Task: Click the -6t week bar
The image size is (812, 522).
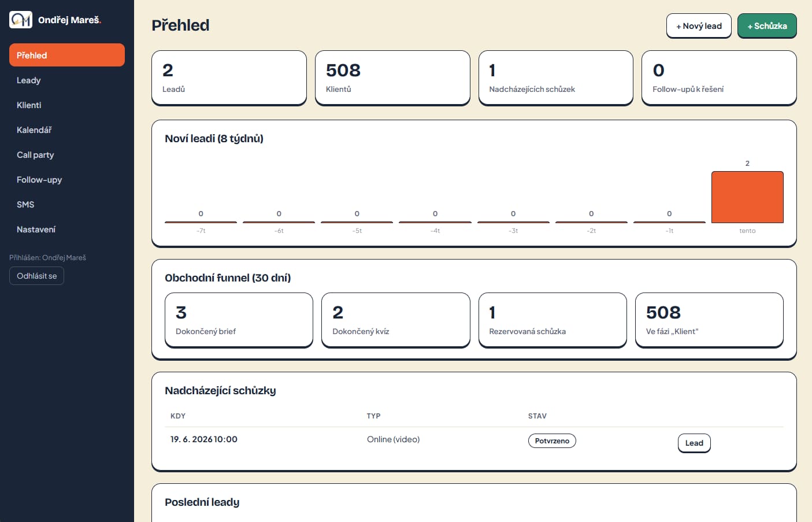Action: tap(279, 222)
